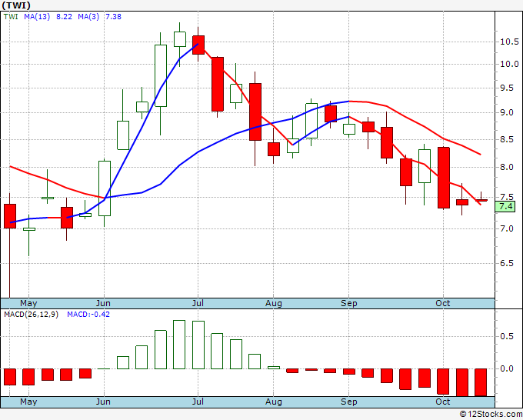The height and width of the screenshot is (420, 523).
Task: Click the (TWI) chart title
Action: pos(16,5)
